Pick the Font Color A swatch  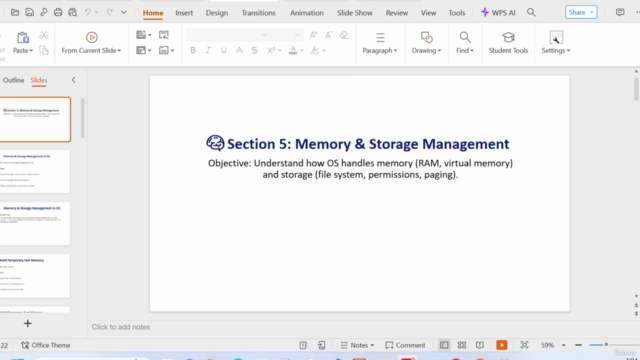pos(293,50)
